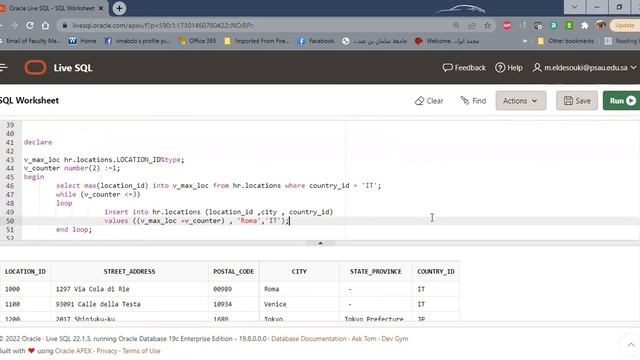The height and width of the screenshot is (360, 640).
Task: Bookmark this page with the star icon
Action: coord(487,25)
